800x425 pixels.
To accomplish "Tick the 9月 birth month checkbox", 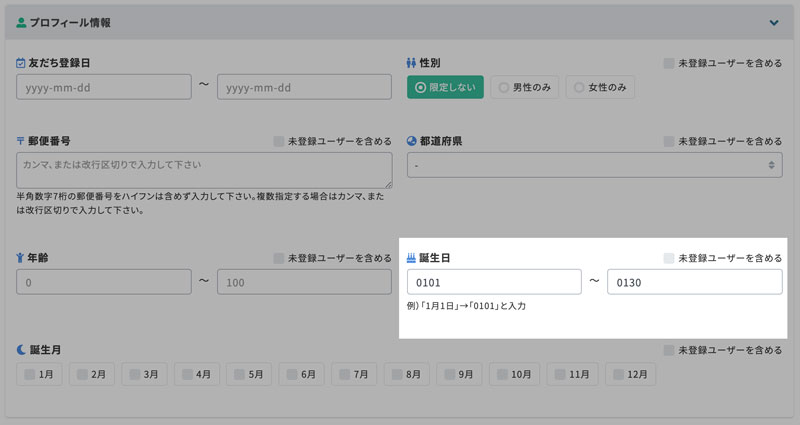I will coord(449,374).
